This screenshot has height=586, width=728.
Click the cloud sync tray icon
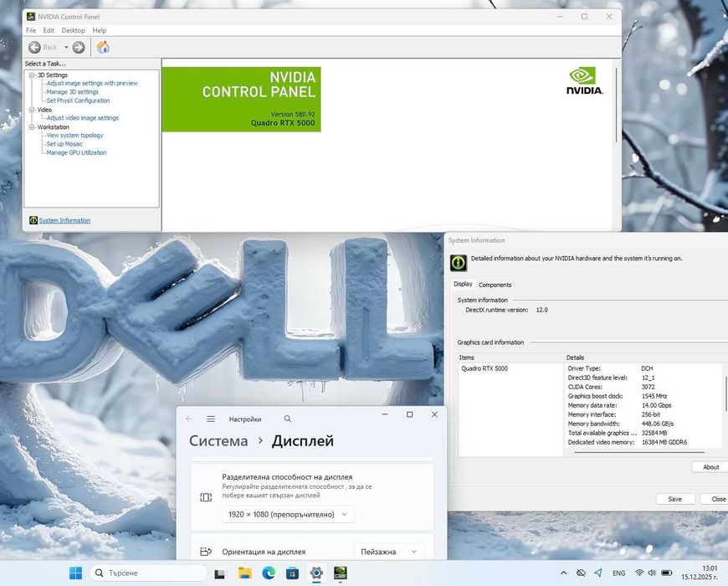point(581,573)
